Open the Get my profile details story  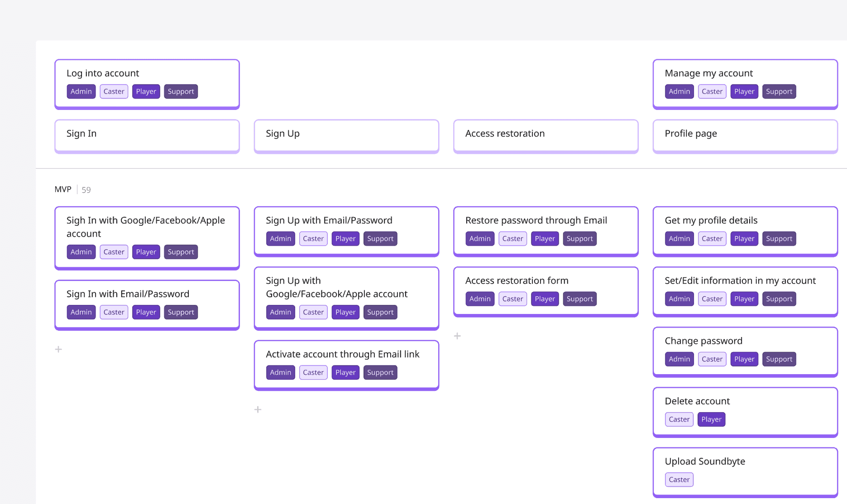745,231
